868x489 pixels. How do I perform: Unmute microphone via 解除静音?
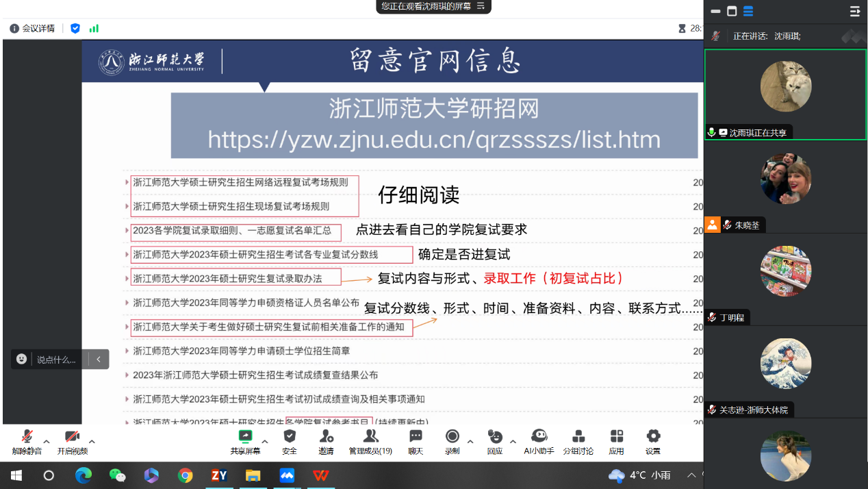(x=27, y=441)
